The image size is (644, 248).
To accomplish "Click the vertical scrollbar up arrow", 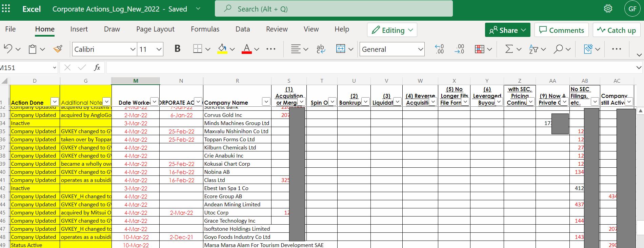I will coord(640,111).
